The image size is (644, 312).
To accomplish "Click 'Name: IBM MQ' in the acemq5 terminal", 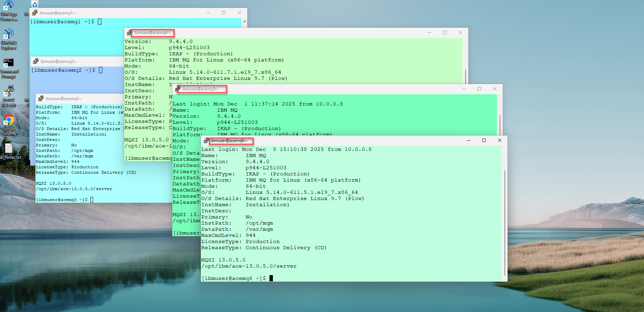I will point(205,110).
